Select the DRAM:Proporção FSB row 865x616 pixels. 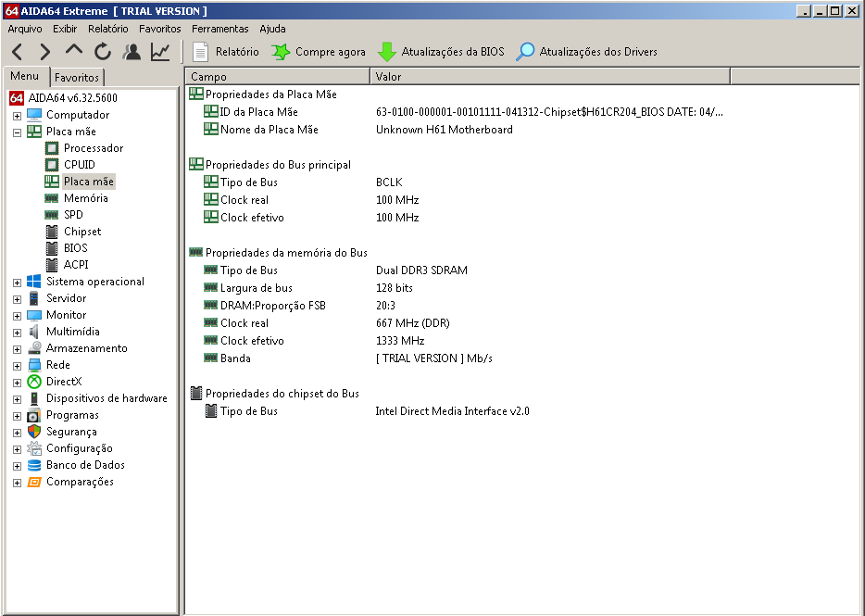tap(299, 306)
